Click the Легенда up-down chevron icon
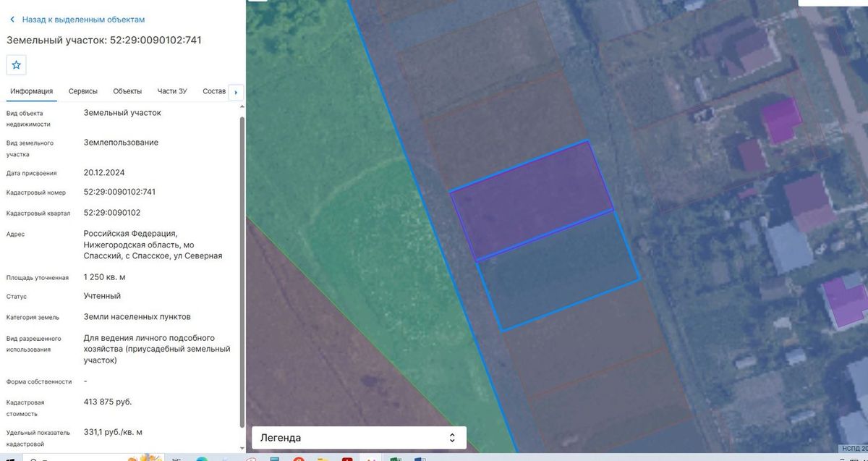This screenshot has height=461, width=868. 452,438
